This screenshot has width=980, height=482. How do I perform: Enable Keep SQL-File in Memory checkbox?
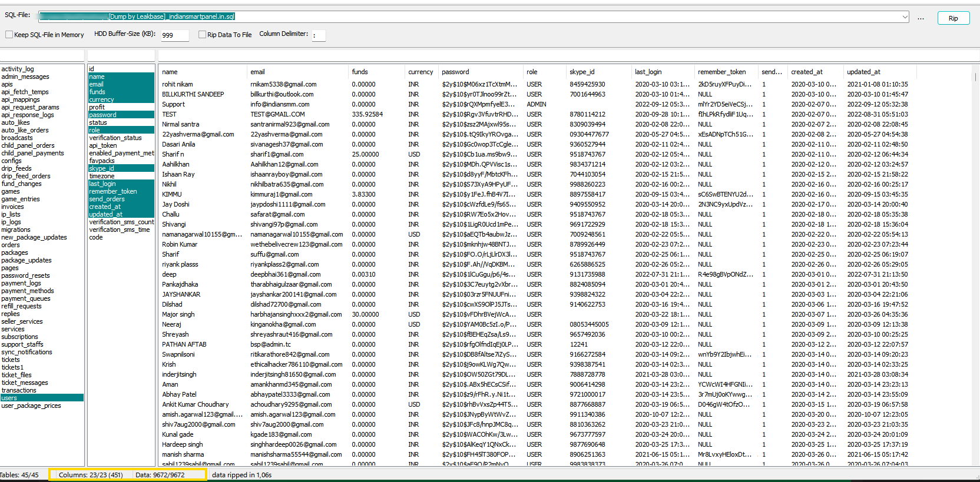pyautogui.click(x=9, y=35)
